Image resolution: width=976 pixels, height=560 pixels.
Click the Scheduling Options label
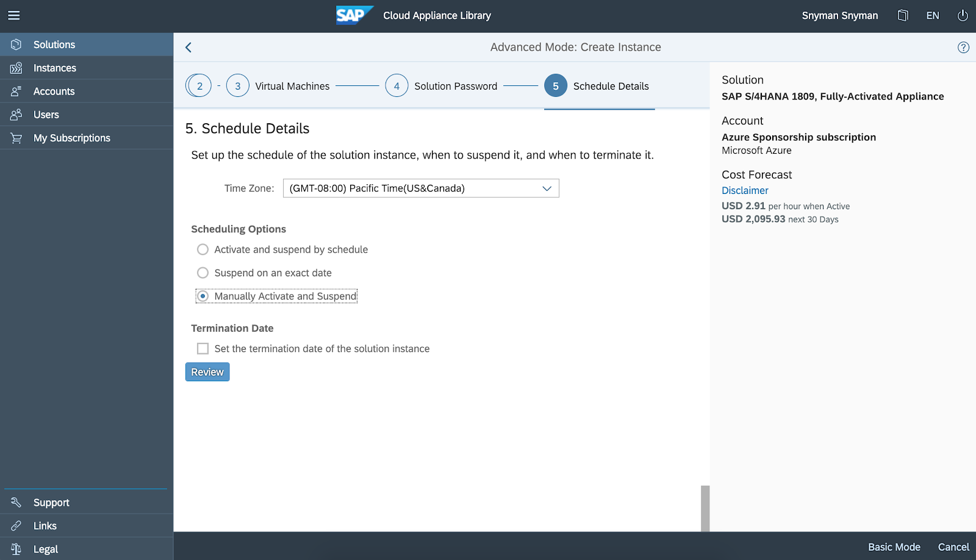pos(239,229)
